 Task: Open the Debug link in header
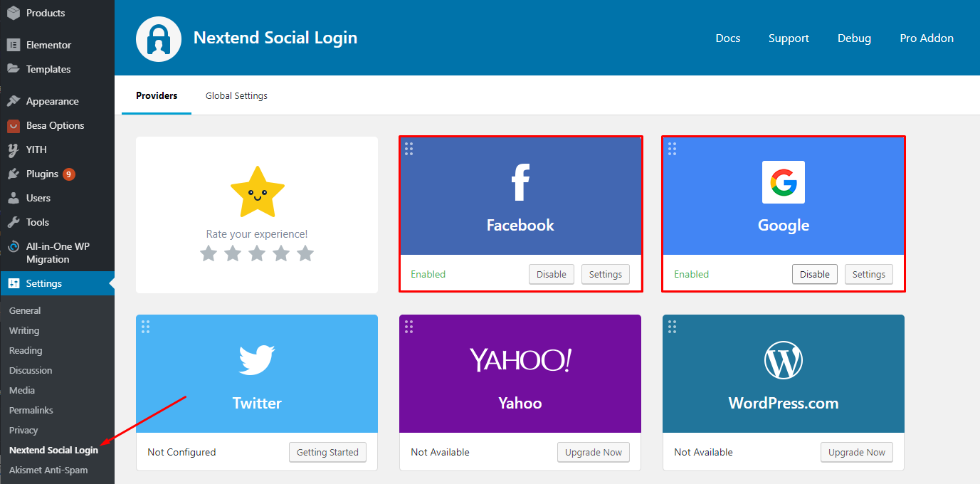[854, 38]
